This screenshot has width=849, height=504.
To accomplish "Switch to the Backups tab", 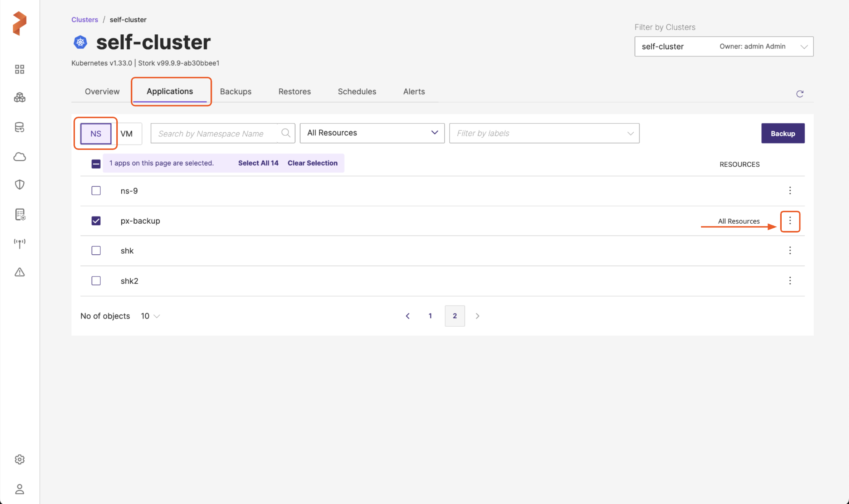I will click(x=236, y=91).
